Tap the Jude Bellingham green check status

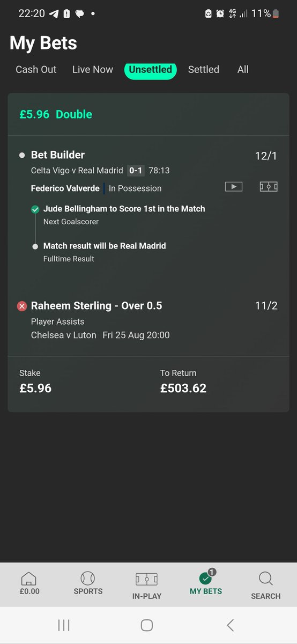coord(35,209)
